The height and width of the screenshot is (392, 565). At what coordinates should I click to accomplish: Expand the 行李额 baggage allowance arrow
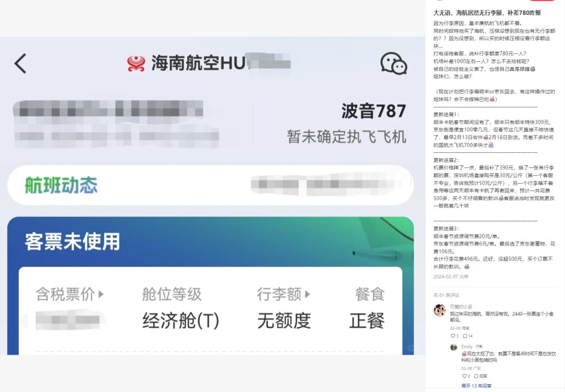click(x=308, y=294)
